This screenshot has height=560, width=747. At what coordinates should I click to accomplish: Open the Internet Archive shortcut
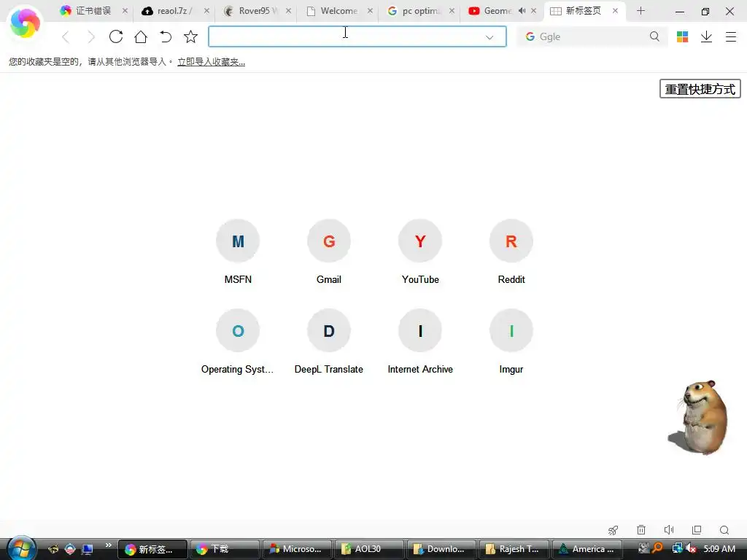click(420, 342)
